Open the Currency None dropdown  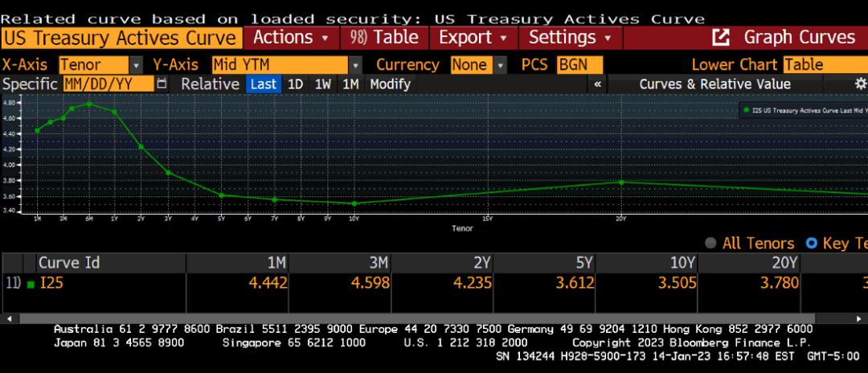point(501,65)
